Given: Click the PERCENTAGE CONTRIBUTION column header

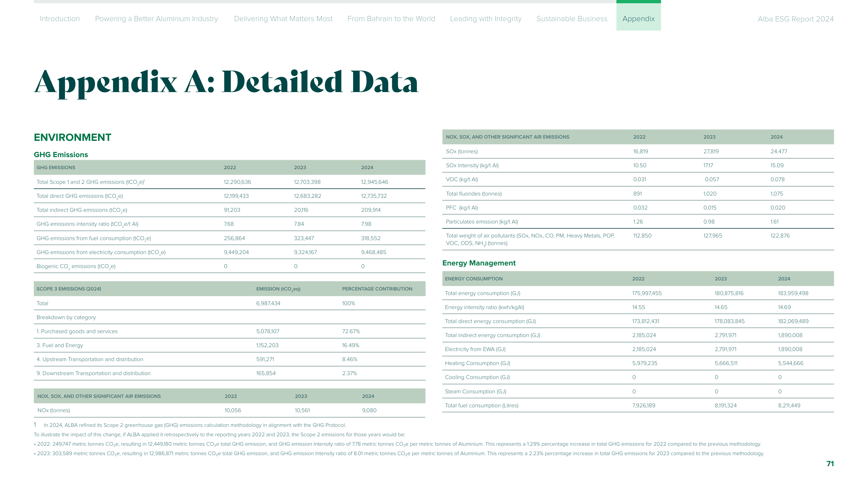Looking at the screenshot, I should pyautogui.click(x=377, y=289).
